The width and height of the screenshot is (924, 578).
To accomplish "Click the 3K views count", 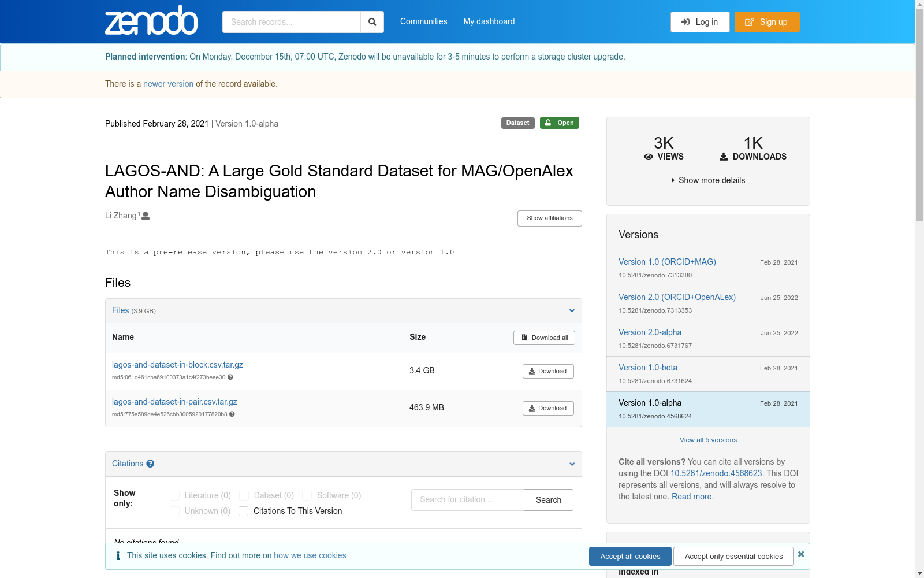I will 664,143.
